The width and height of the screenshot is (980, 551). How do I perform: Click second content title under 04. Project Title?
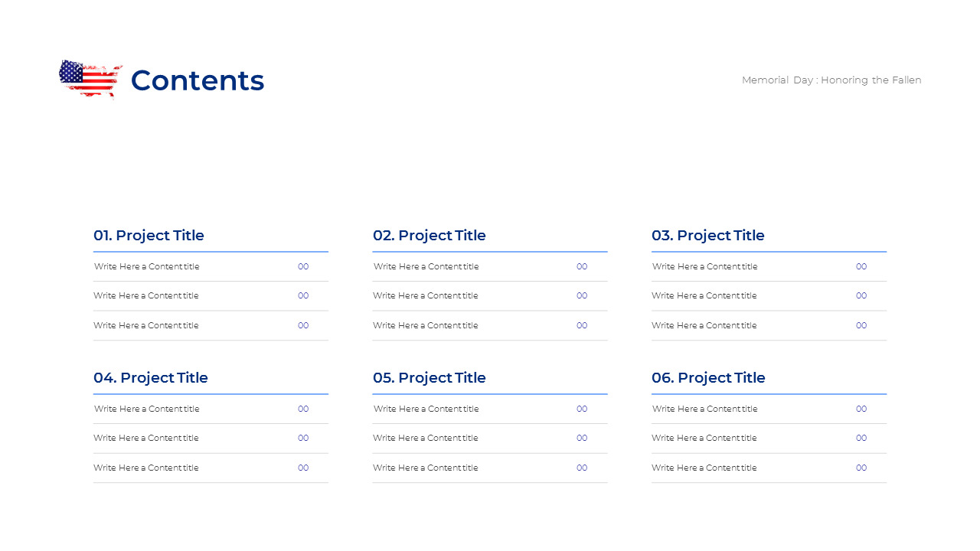point(145,438)
